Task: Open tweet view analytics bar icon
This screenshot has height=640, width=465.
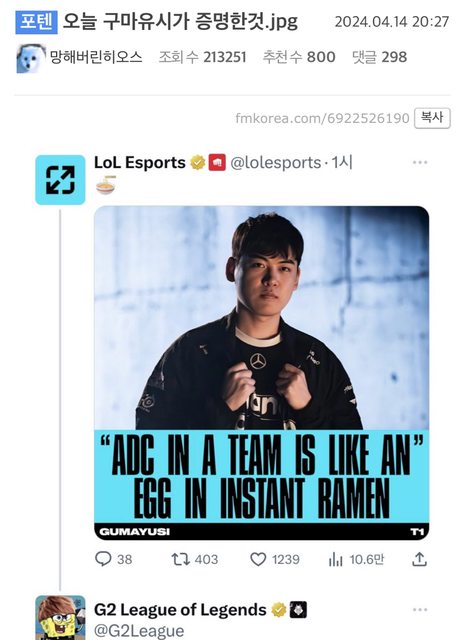Action: (x=335, y=559)
